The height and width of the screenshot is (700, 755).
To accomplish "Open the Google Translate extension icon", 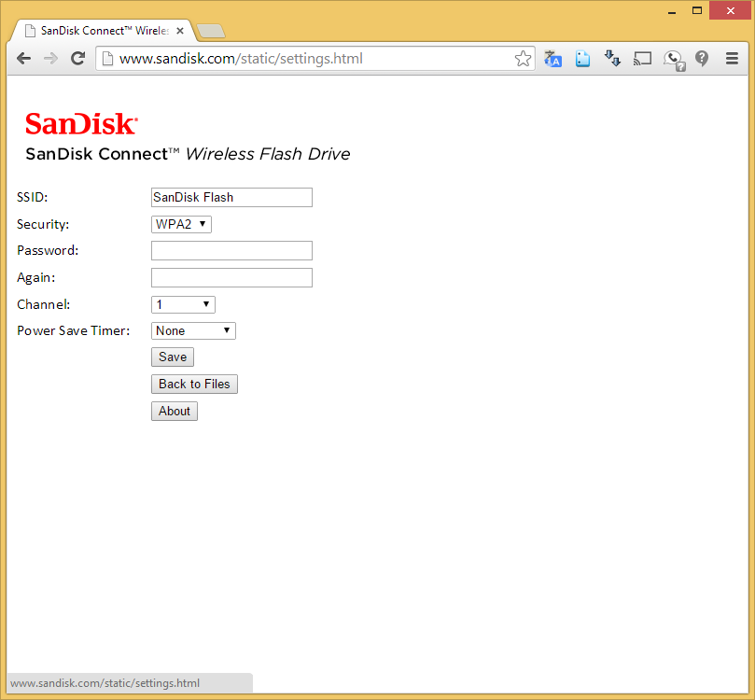I will click(x=552, y=59).
